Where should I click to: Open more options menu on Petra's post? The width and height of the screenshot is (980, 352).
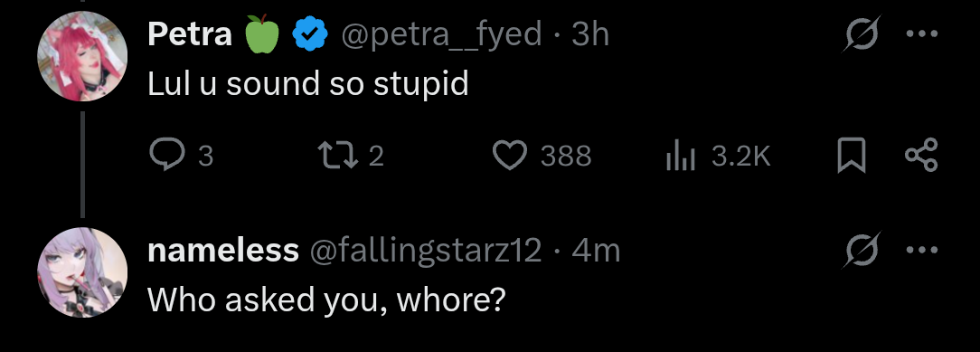click(x=922, y=33)
